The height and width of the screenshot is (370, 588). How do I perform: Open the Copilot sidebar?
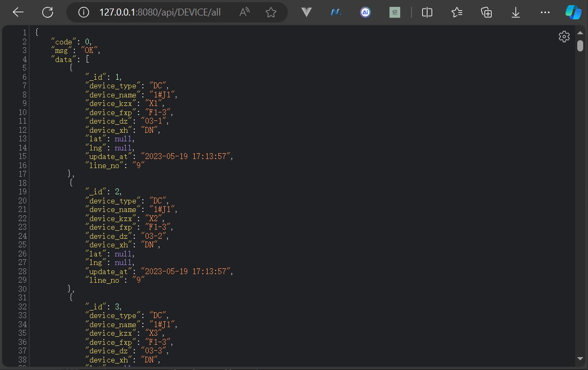(573, 12)
